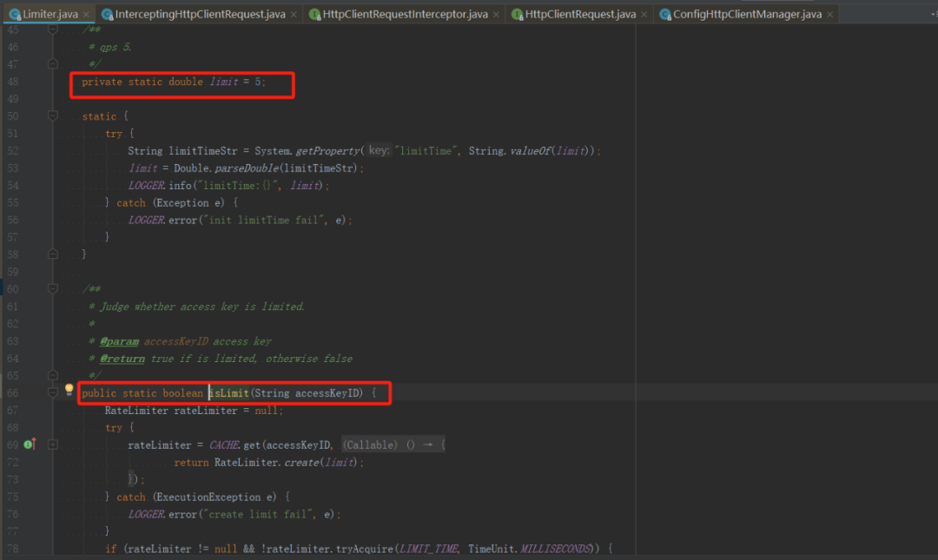The width and height of the screenshot is (938, 560).
Task: Click "RateLimiter.create" on line 72
Action: pos(267,463)
